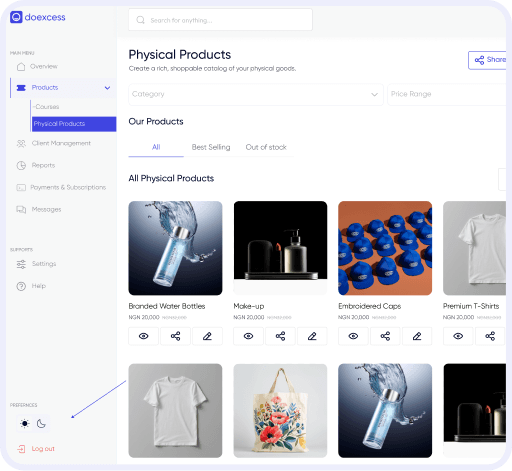Go to Client Management

coord(61,143)
